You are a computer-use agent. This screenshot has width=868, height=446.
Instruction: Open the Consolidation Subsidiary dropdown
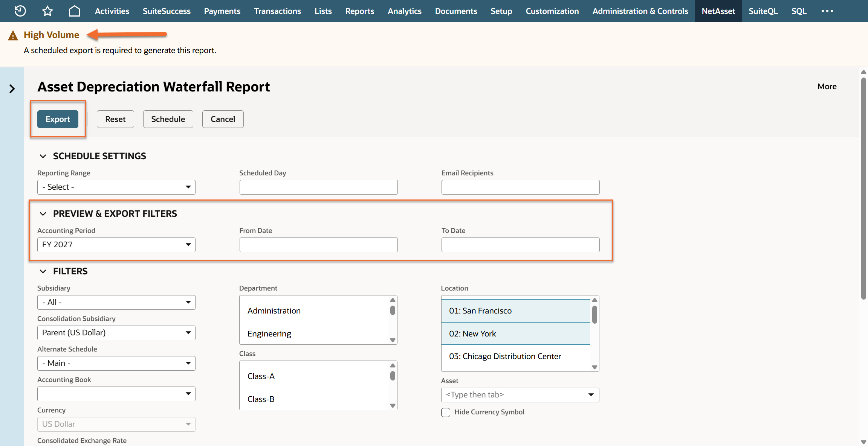(x=116, y=333)
